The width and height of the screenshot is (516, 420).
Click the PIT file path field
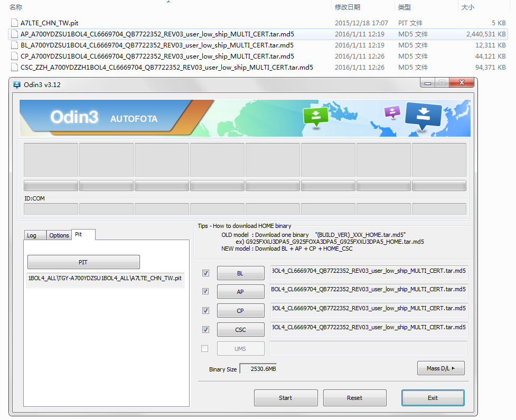coord(105,280)
